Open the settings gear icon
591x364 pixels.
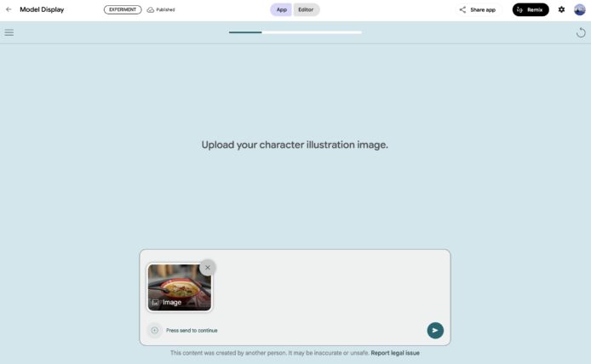click(x=561, y=9)
